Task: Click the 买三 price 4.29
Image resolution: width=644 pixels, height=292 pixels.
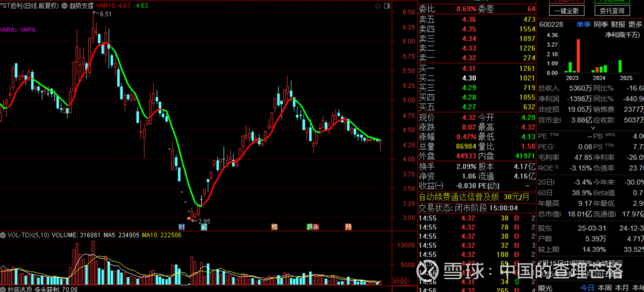Action: click(x=469, y=88)
